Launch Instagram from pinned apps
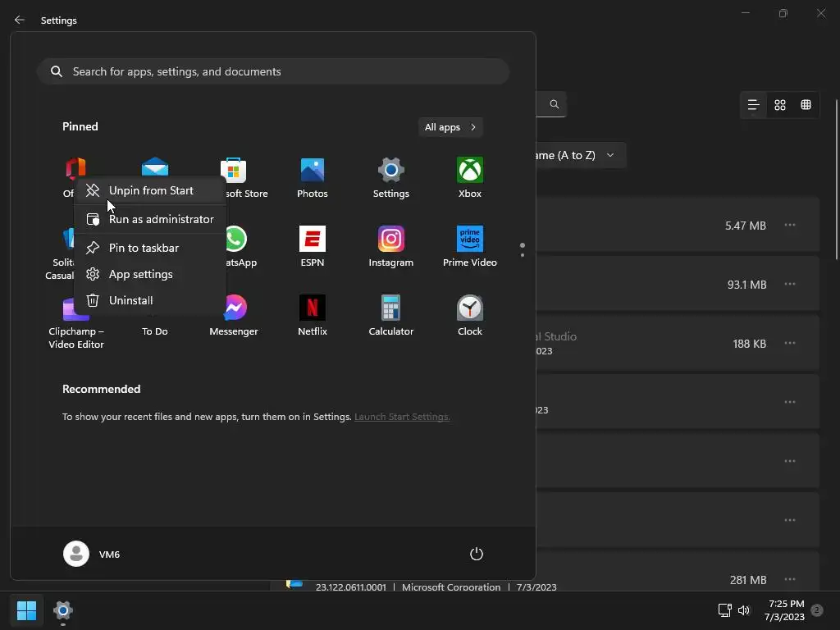Screen dimensions: 840x630 [x=390, y=246]
